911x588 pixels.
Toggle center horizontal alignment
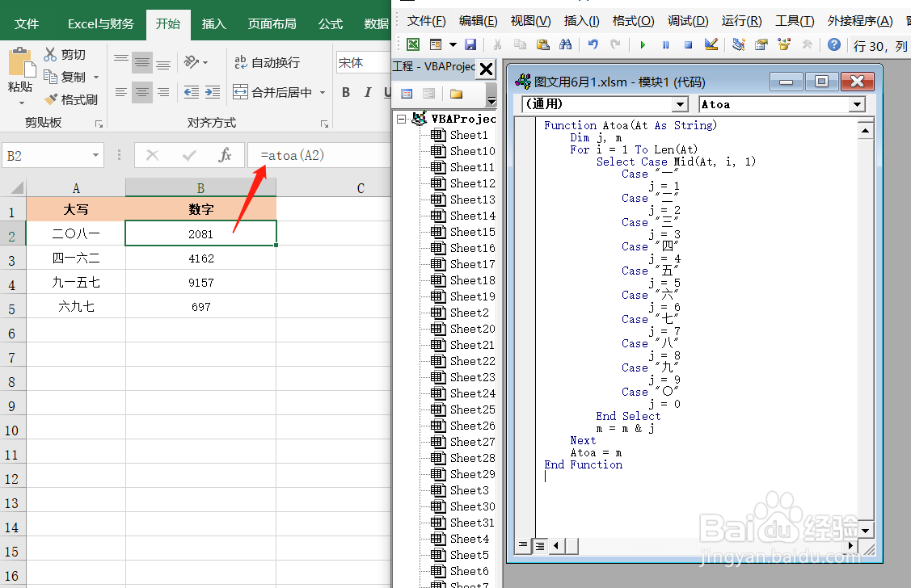point(142,93)
